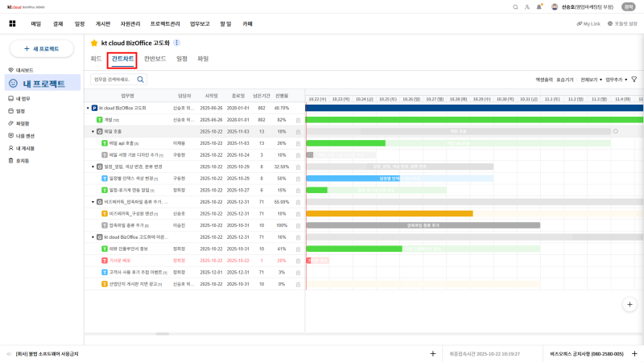Click the round plus floating button
This screenshot has height=362, width=644.
pos(630,304)
